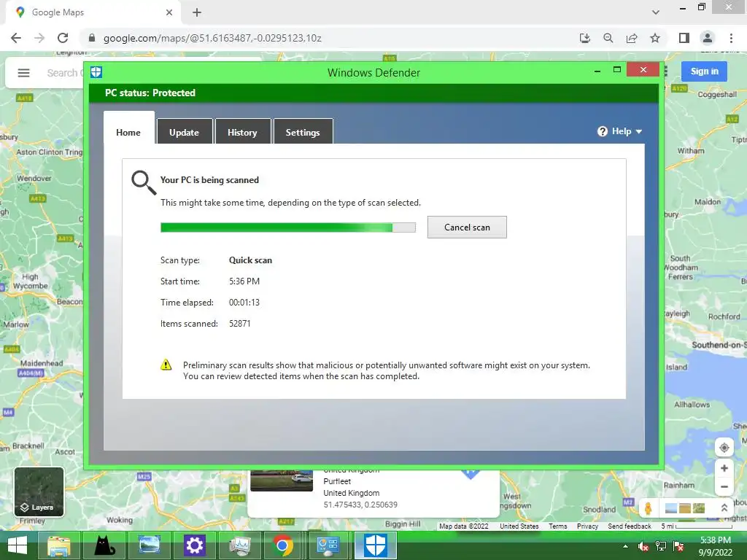Go forward in Chrome browser
Viewport: 747px width, 560px height.
pos(39,38)
